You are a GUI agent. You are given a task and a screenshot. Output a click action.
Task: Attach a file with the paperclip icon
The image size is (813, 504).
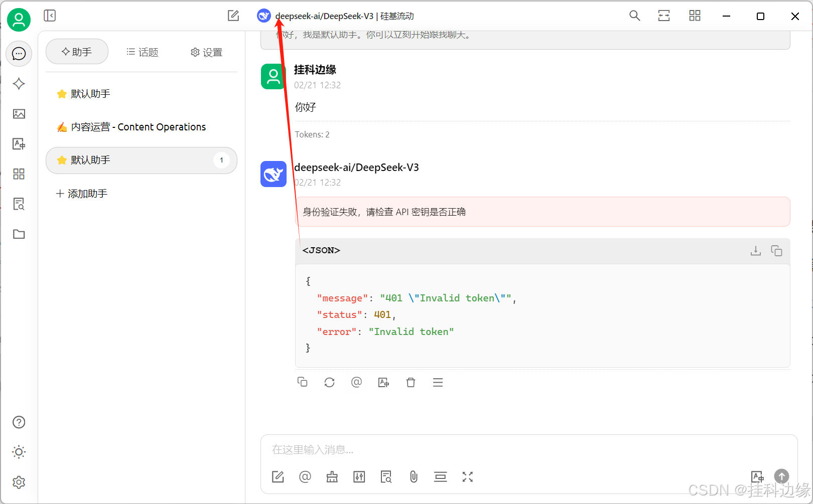pyautogui.click(x=414, y=477)
